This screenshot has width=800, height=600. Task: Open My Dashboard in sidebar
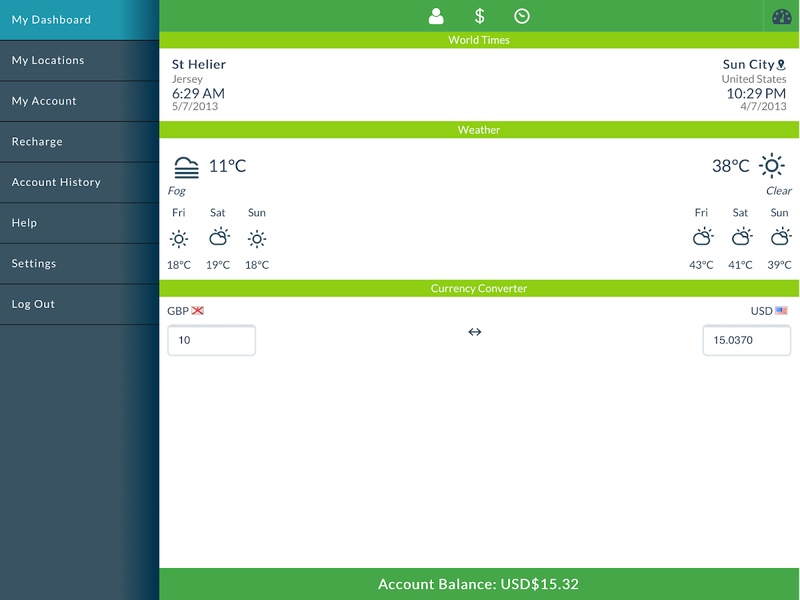click(x=80, y=20)
